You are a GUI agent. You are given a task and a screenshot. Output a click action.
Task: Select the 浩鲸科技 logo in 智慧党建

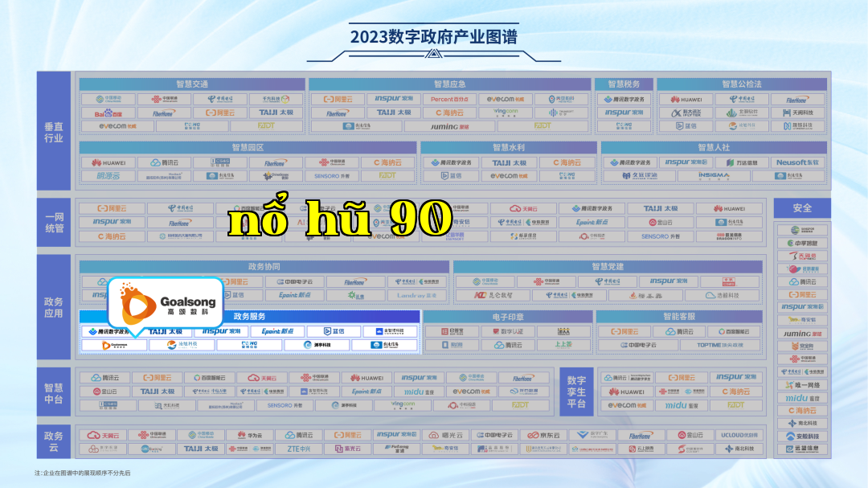click(723, 295)
